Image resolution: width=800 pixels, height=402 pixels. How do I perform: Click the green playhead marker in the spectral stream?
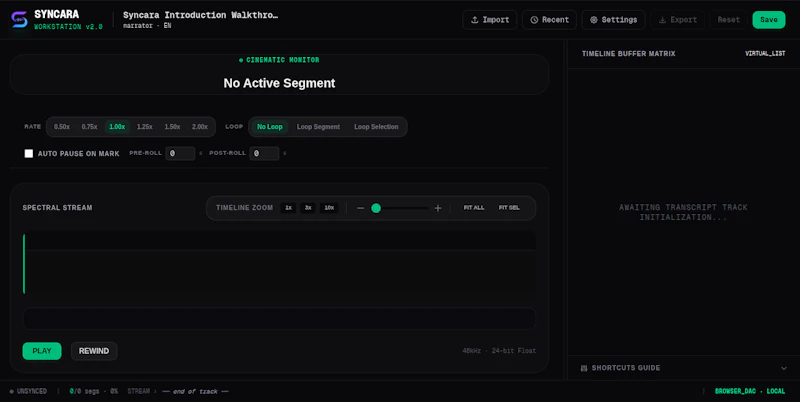24,264
